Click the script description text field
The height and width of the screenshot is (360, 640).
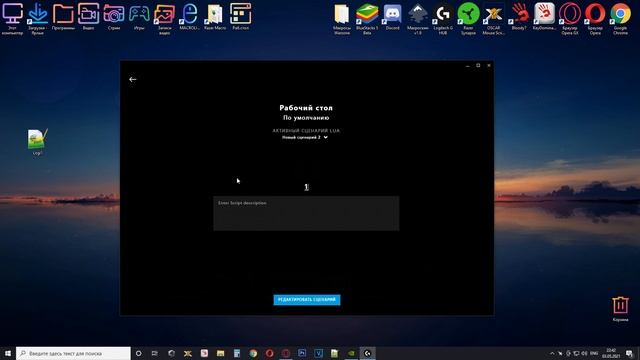306,213
